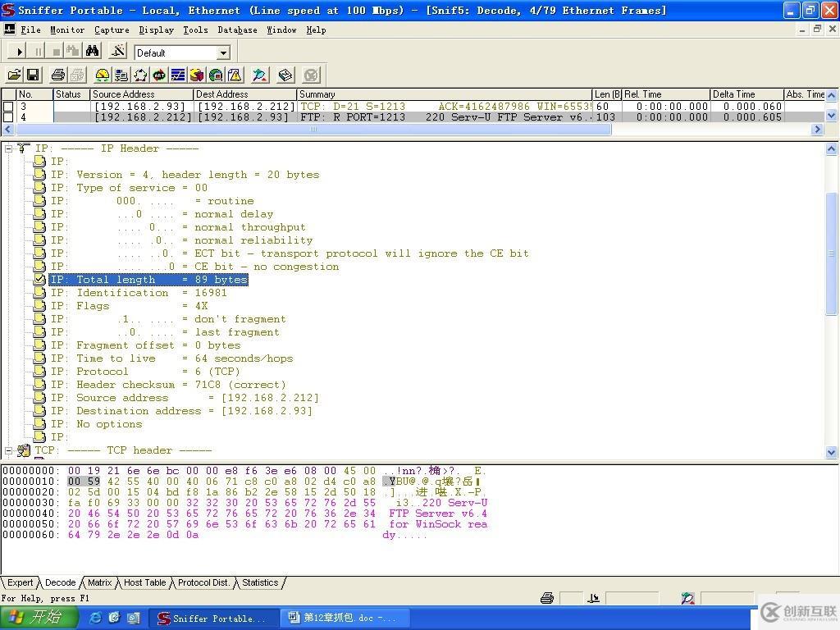Open the define filter wand icon
840x630 pixels.
pos(118,52)
